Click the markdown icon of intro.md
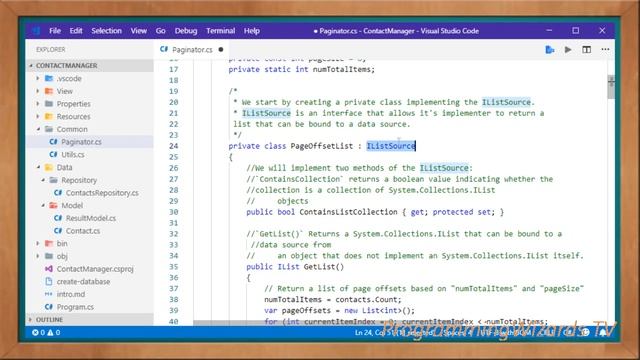 click(x=49, y=294)
